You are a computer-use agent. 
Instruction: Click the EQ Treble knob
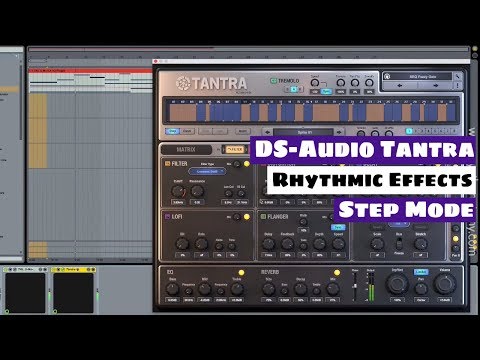coord(237,289)
